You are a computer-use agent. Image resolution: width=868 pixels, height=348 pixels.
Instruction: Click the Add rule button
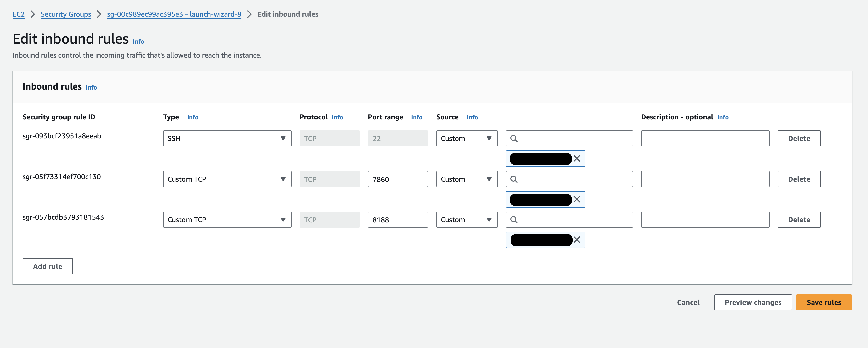48,266
